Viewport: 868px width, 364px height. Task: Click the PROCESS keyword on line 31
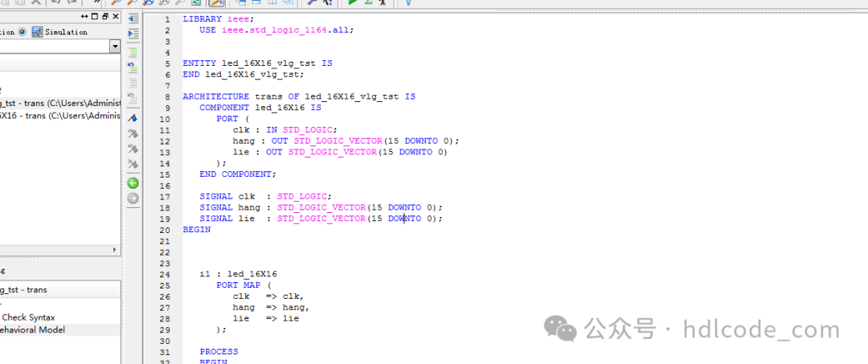tap(219, 351)
